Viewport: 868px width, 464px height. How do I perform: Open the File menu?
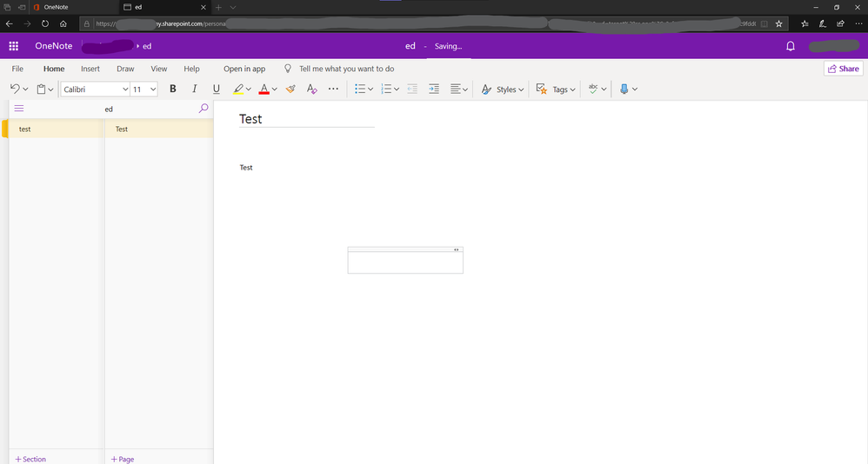(x=17, y=69)
